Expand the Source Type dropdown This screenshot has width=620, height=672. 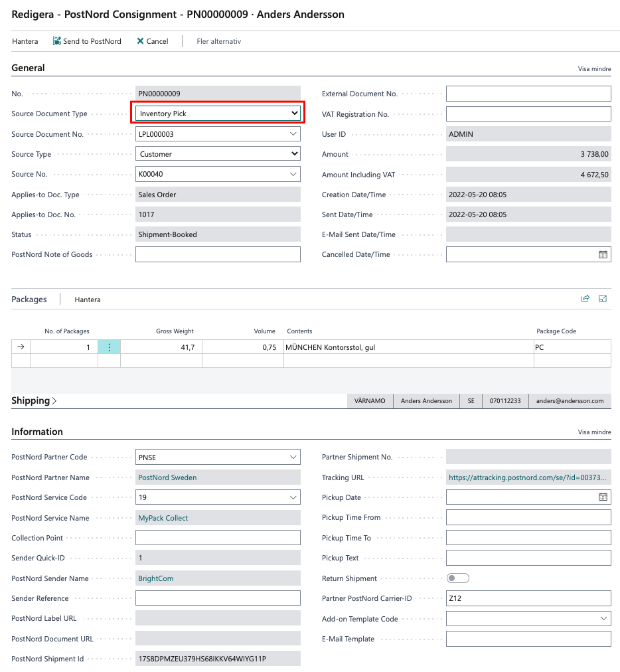point(294,154)
